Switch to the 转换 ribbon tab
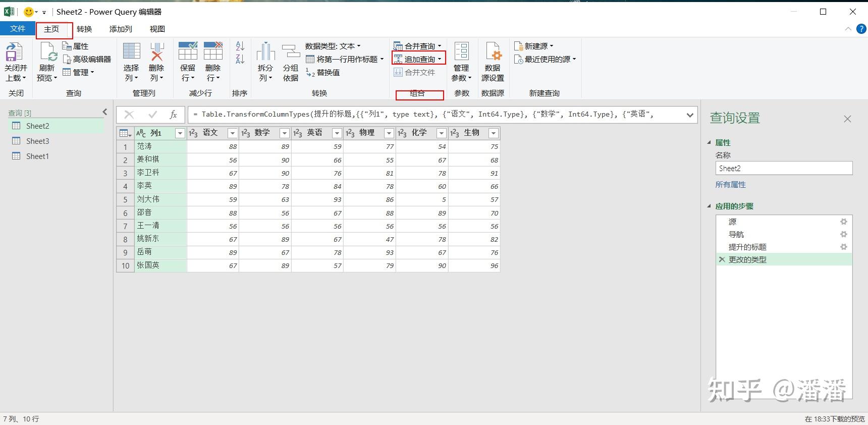868x425 pixels. coord(84,29)
